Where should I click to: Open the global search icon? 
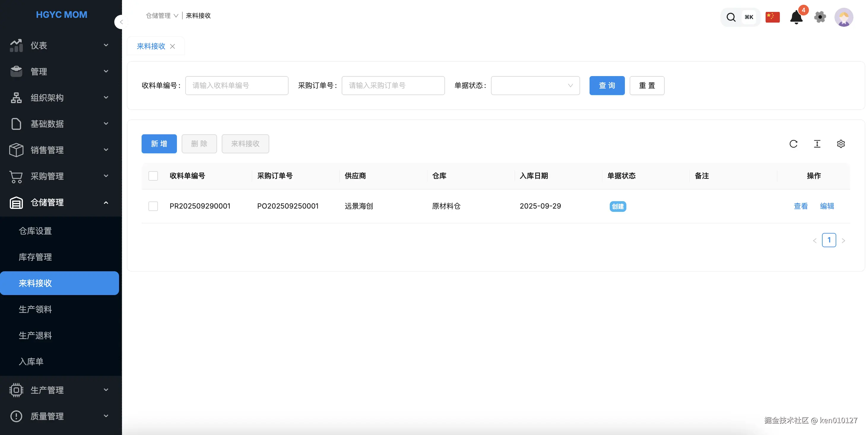(x=731, y=17)
